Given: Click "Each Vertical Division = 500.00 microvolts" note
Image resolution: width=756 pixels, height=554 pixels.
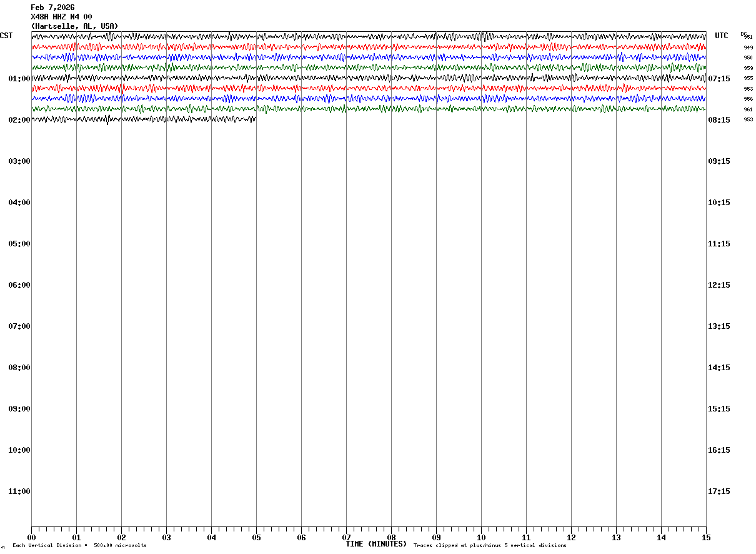Looking at the screenshot, I should point(79,546).
